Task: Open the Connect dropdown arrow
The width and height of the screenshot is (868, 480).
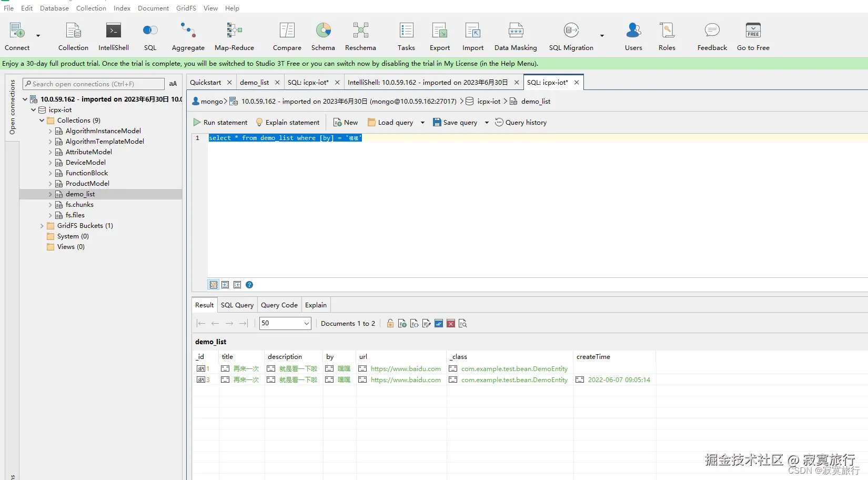Action: click(x=38, y=36)
